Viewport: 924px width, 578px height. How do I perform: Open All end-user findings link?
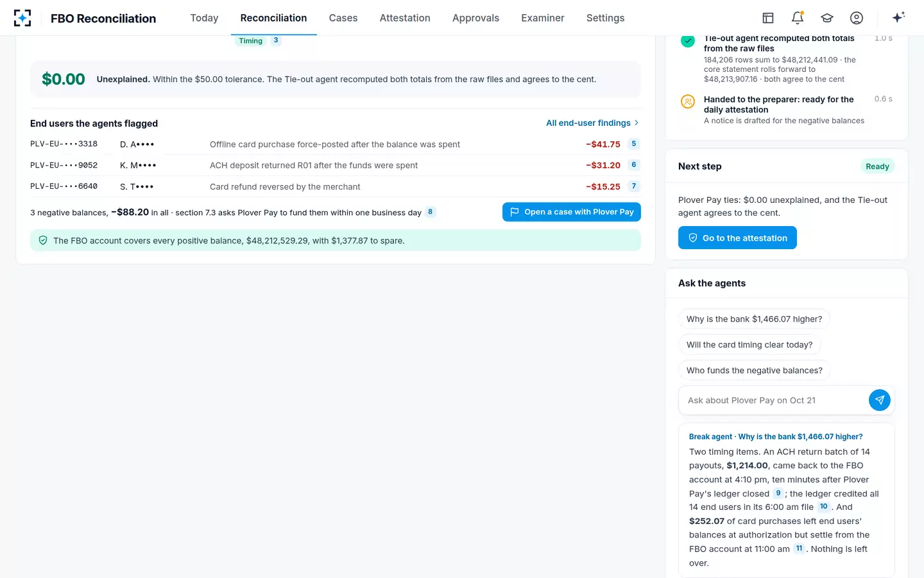(592, 123)
